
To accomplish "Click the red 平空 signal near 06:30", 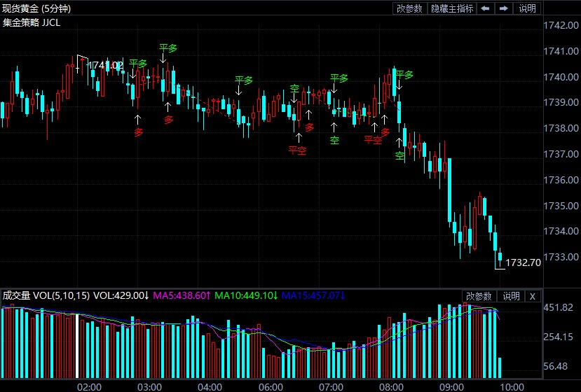I will [x=298, y=150].
